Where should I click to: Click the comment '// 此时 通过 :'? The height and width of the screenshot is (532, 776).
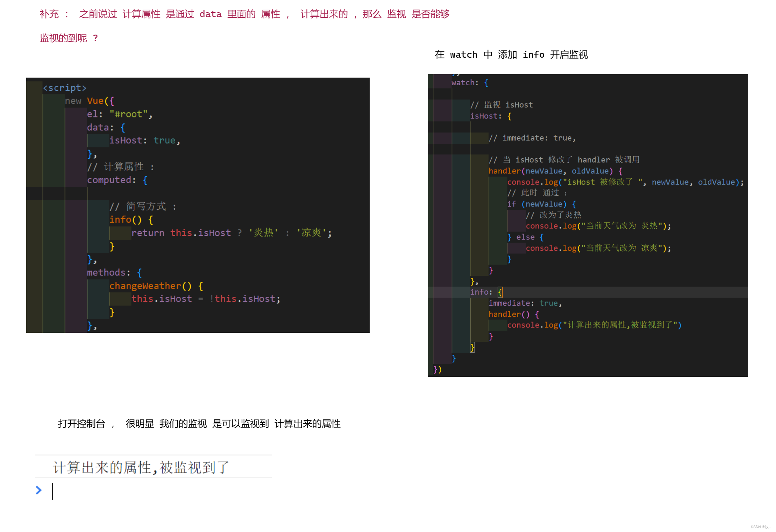537,193
